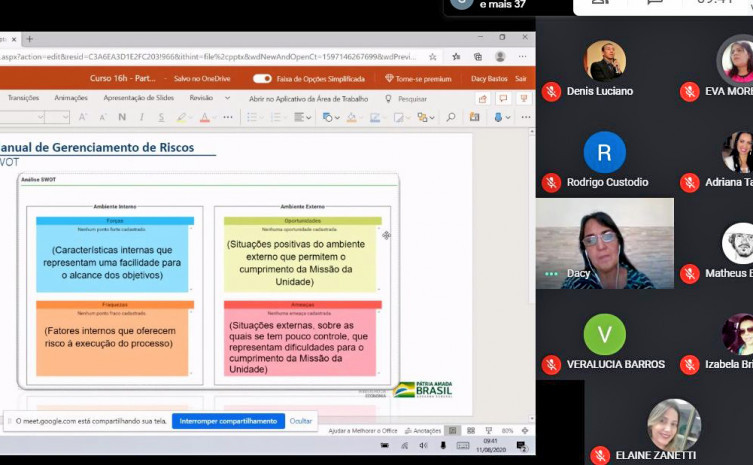Image resolution: width=753 pixels, height=465 pixels.
Task: Open the taskbar volume icon
Action: pos(423,446)
